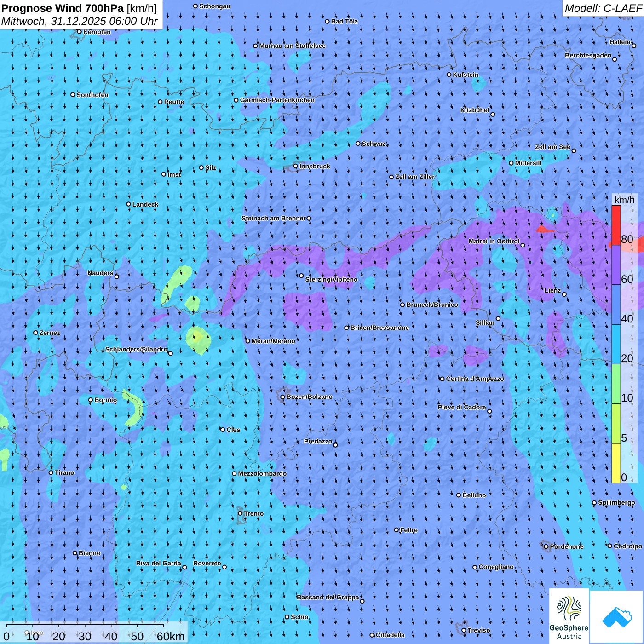Choose the lime 5–10 km/h legend swatch
This screenshot has width=644, height=644.
[616, 424]
